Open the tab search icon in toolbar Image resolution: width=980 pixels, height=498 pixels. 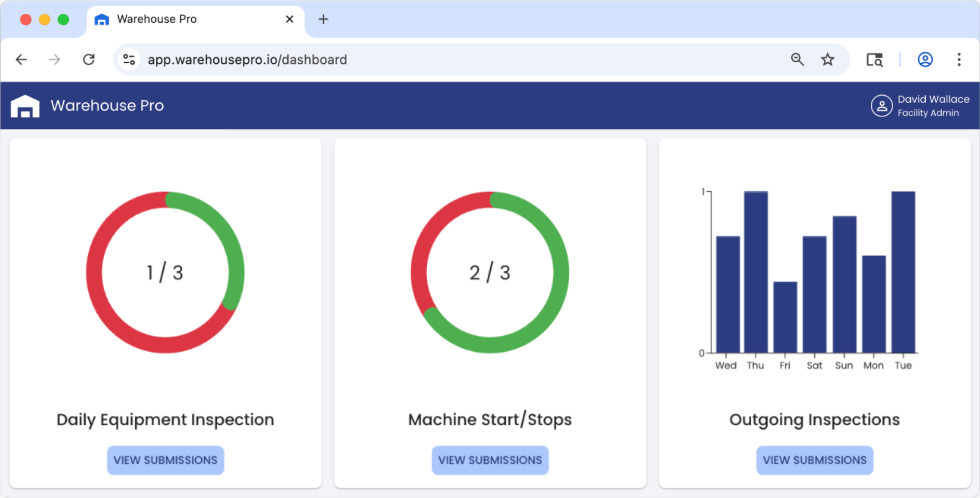(x=875, y=59)
